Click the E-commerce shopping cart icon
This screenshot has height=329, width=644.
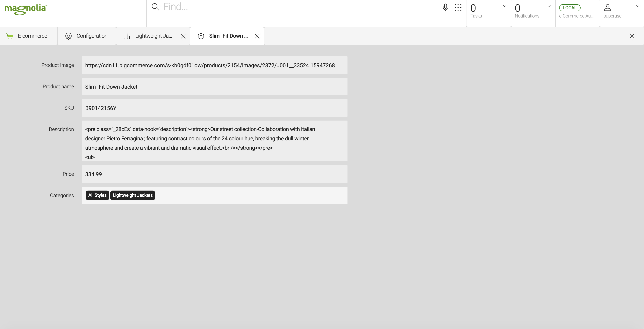[10, 36]
